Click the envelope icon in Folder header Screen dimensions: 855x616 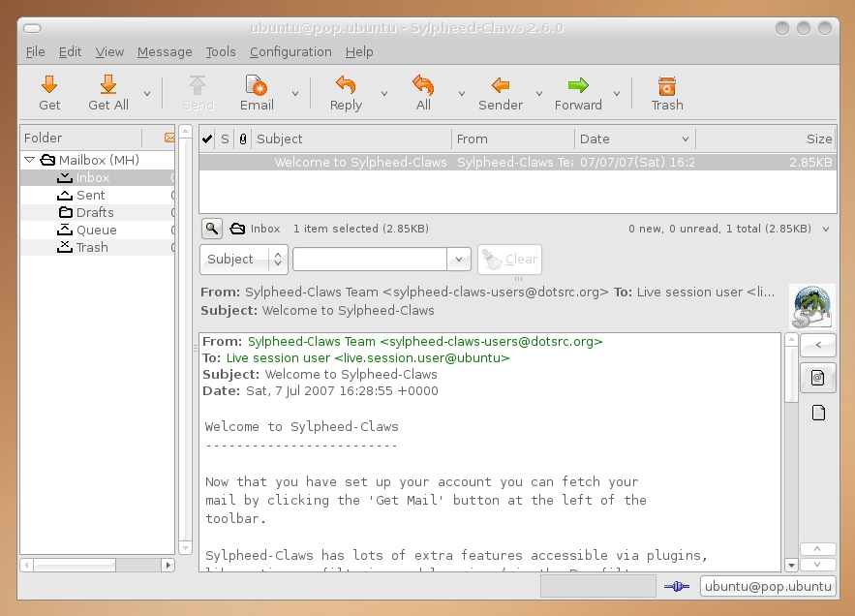point(169,138)
